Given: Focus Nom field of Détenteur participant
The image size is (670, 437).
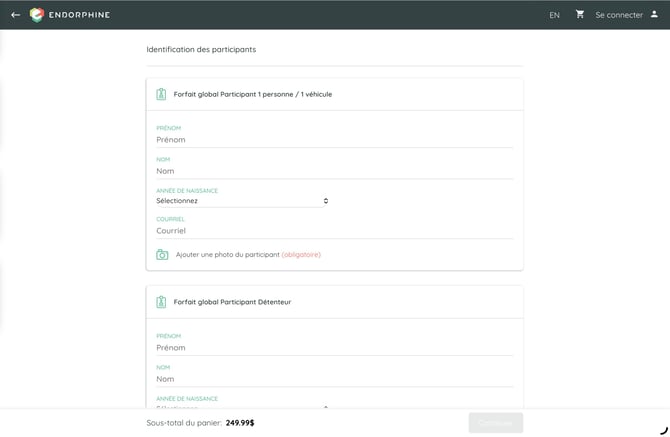Looking at the screenshot, I should pos(335,379).
